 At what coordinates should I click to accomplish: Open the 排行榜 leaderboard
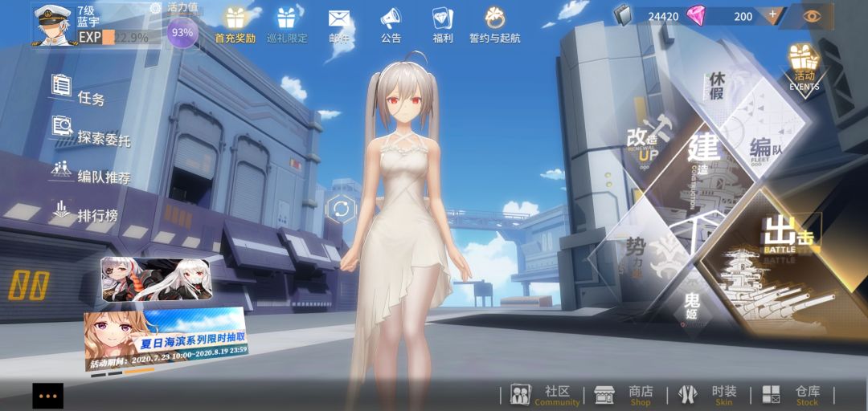tap(84, 212)
